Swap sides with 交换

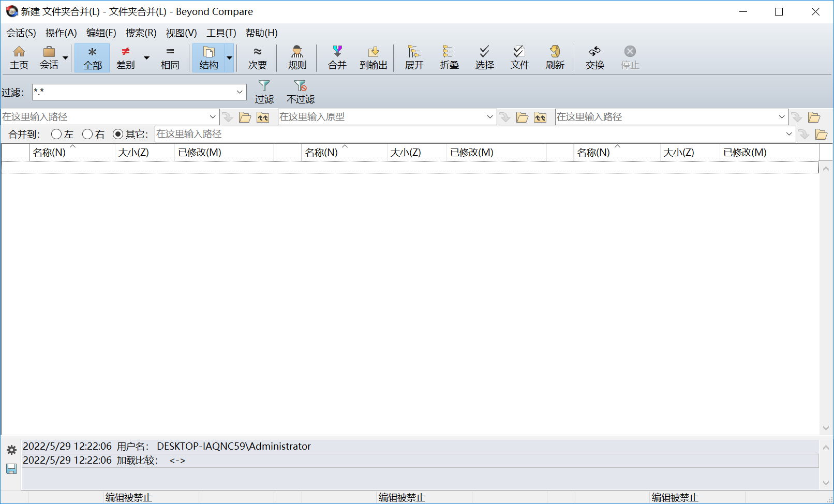click(594, 57)
